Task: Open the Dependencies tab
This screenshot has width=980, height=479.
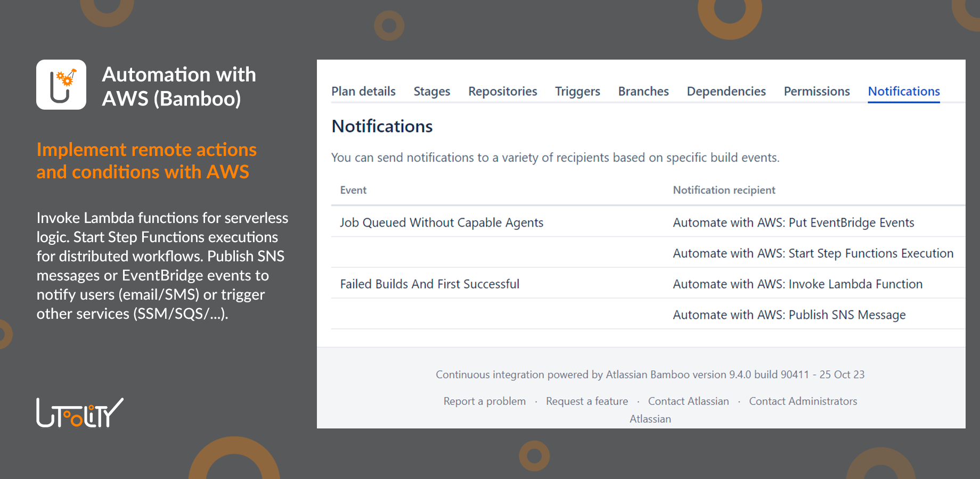Action: pyautogui.click(x=726, y=92)
